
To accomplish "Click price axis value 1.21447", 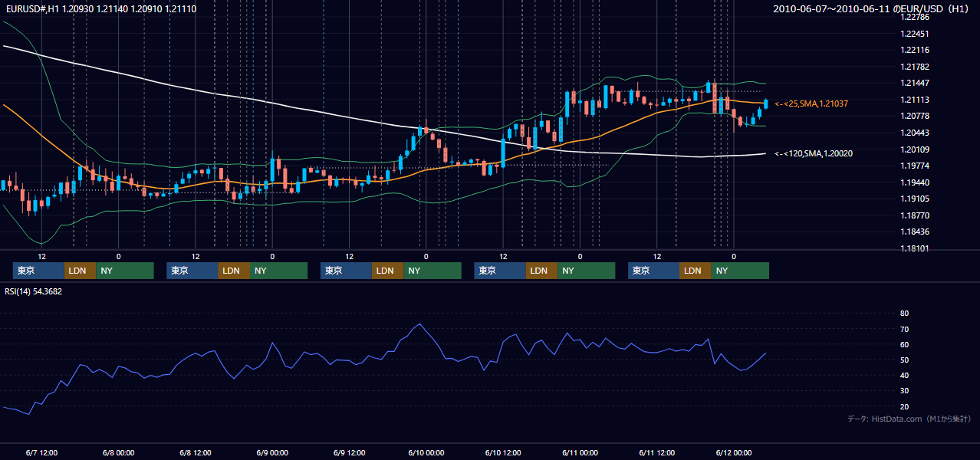I will [915, 83].
